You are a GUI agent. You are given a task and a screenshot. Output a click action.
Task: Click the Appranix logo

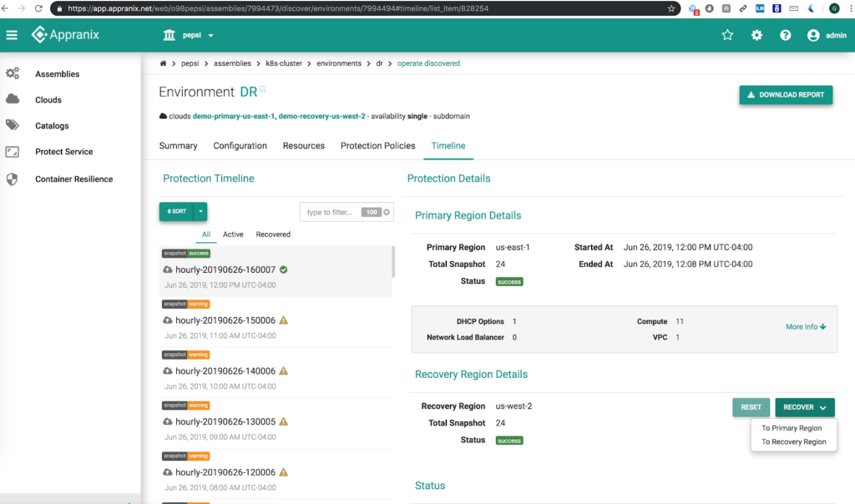coord(65,35)
